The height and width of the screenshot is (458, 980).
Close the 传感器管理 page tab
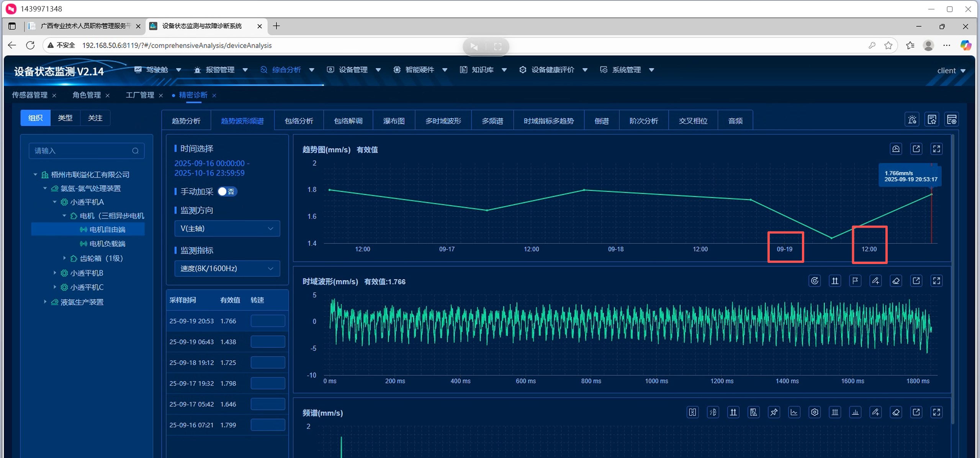click(54, 95)
